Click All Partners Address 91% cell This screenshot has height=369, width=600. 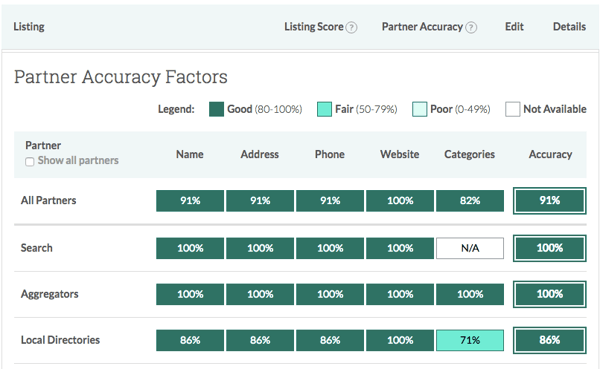pos(260,201)
